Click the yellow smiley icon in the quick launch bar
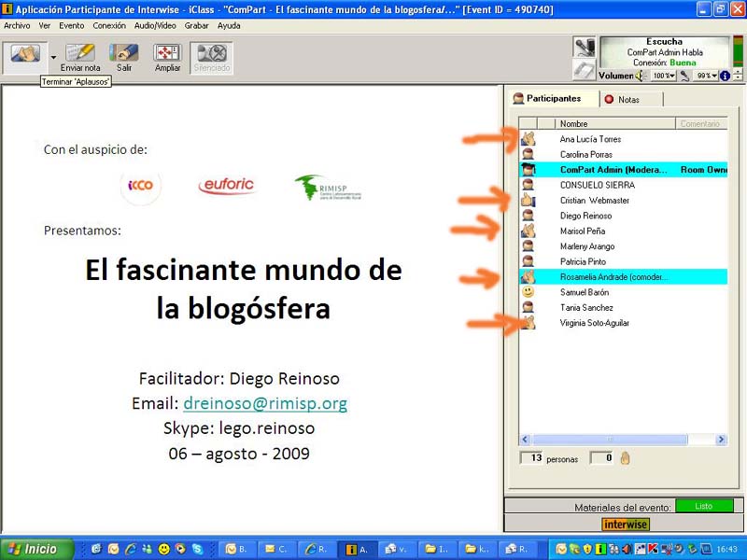This screenshot has width=747, height=560. click(x=164, y=549)
